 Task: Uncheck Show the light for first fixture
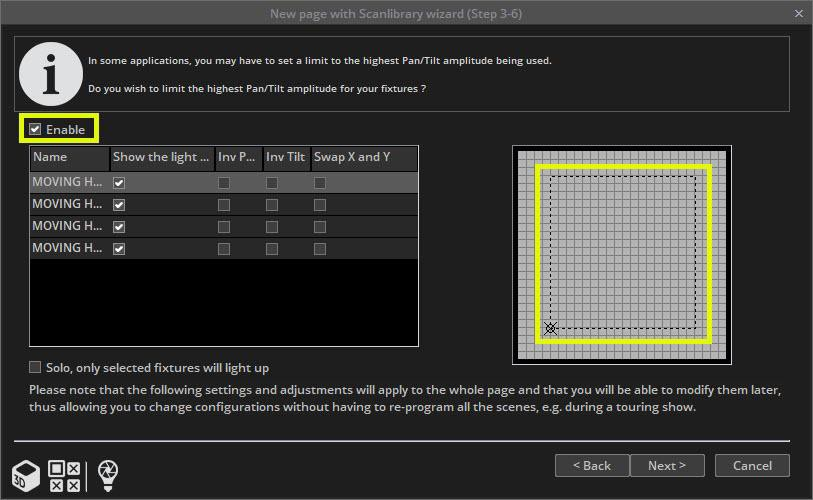119,183
